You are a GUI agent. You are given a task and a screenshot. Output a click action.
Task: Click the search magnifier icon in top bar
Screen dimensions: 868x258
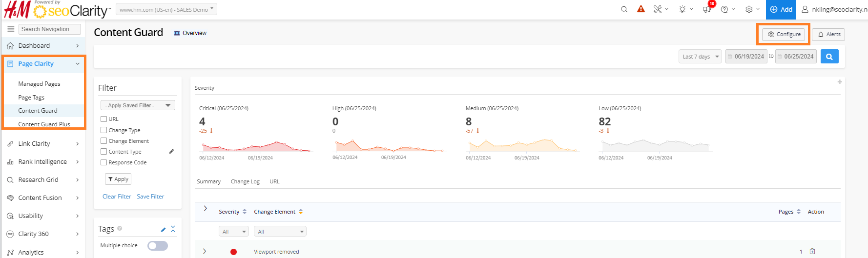pos(624,9)
